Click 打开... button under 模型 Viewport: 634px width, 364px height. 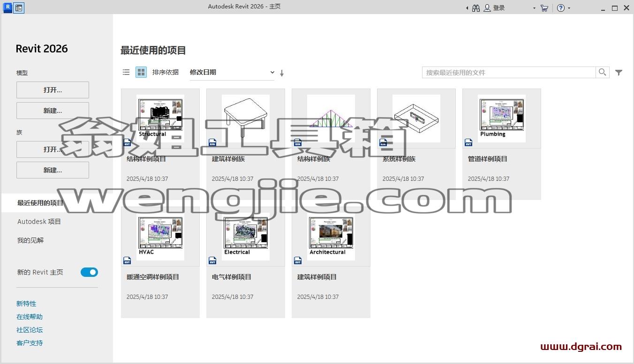(x=53, y=90)
